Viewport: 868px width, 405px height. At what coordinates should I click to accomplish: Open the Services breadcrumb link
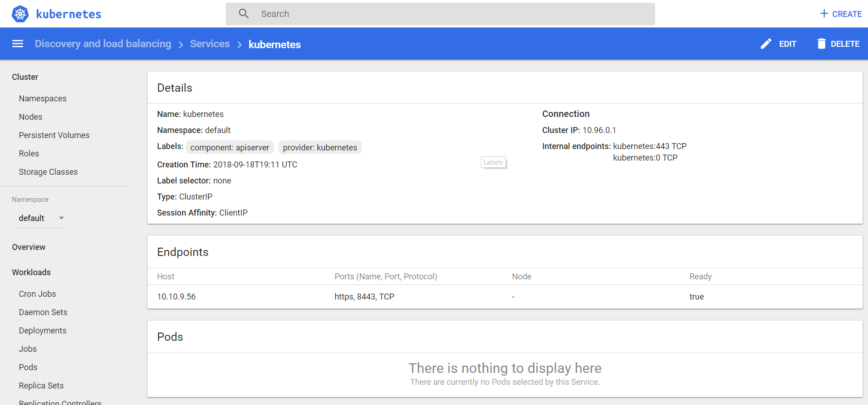tap(210, 44)
